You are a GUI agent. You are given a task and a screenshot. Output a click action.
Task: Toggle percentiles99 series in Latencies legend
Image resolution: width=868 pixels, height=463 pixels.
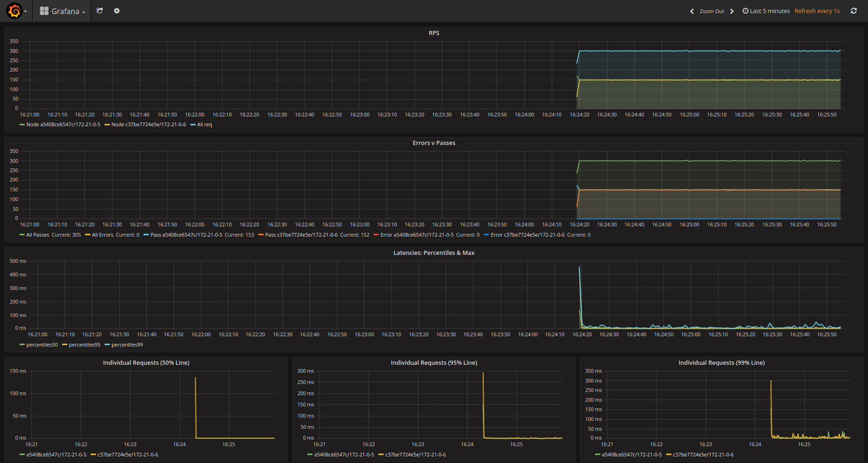(127, 345)
